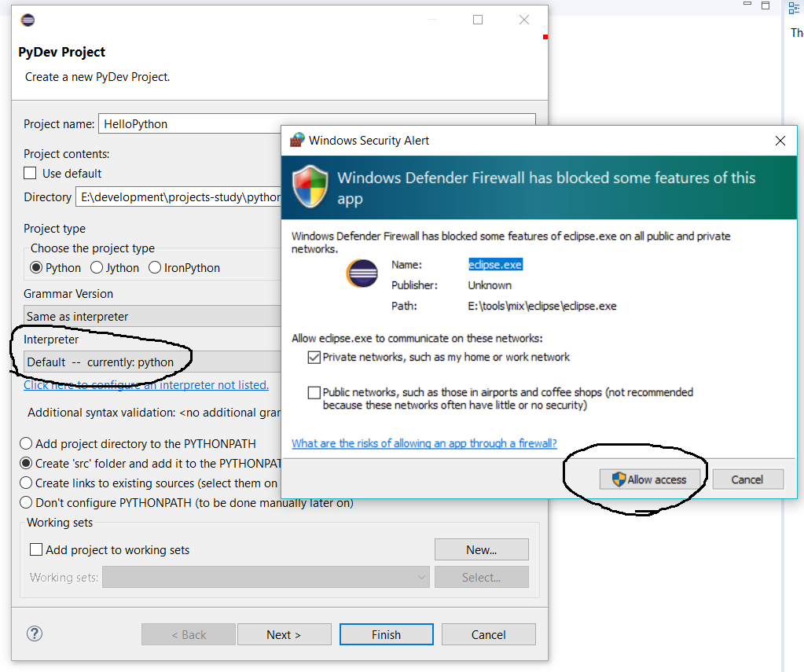Click the 'Create a new PyDev Project.' description

click(x=97, y=77)
